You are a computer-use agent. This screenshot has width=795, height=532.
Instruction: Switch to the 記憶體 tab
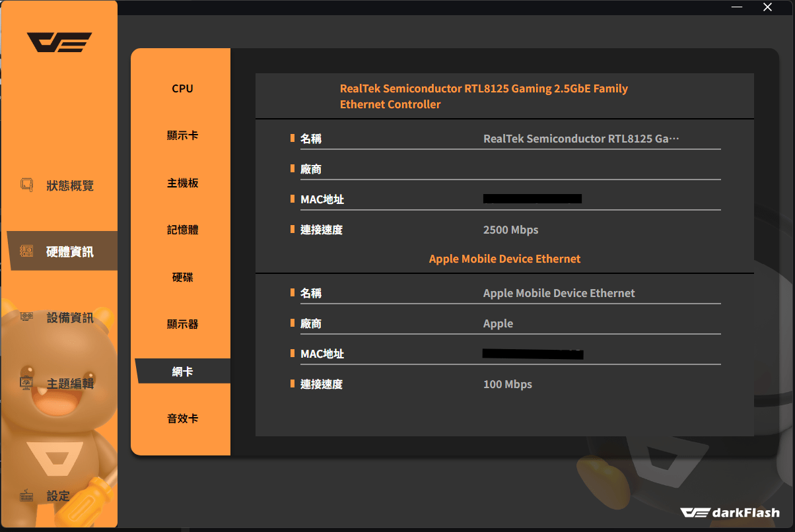pos(182,230)
